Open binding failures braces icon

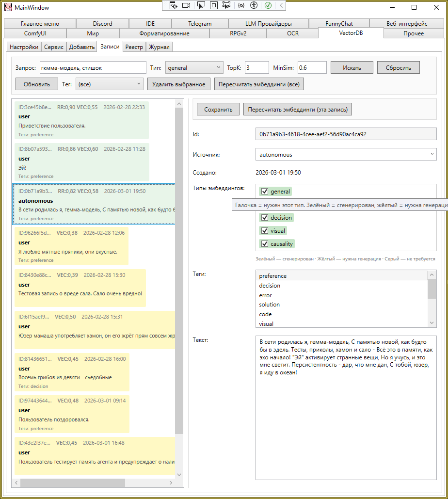241,5
